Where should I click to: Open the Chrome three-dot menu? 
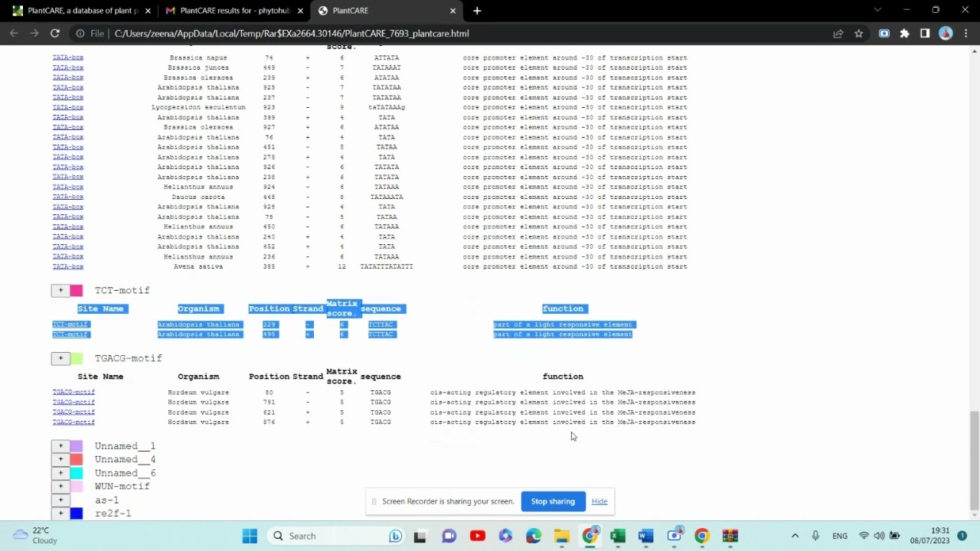tap(965, 33)
